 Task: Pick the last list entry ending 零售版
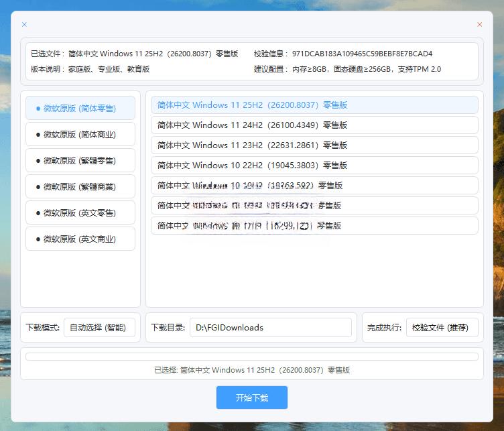tap(314, 226)
